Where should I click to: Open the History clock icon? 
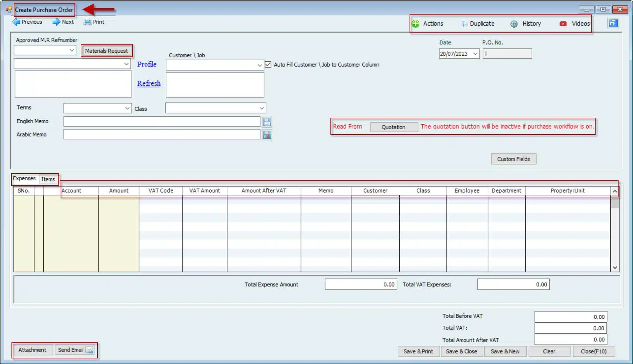(x=514, y=24)
